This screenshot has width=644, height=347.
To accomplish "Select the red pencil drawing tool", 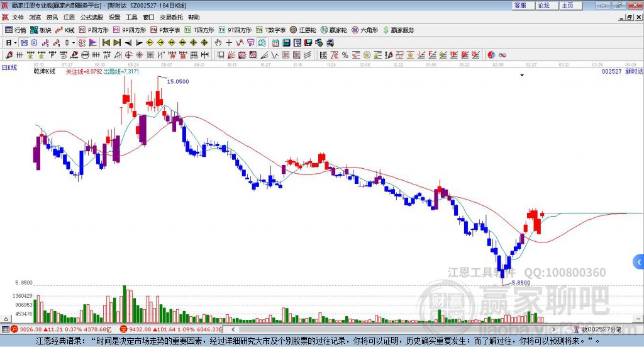I will pyautogui.click(x=9, y=55).
